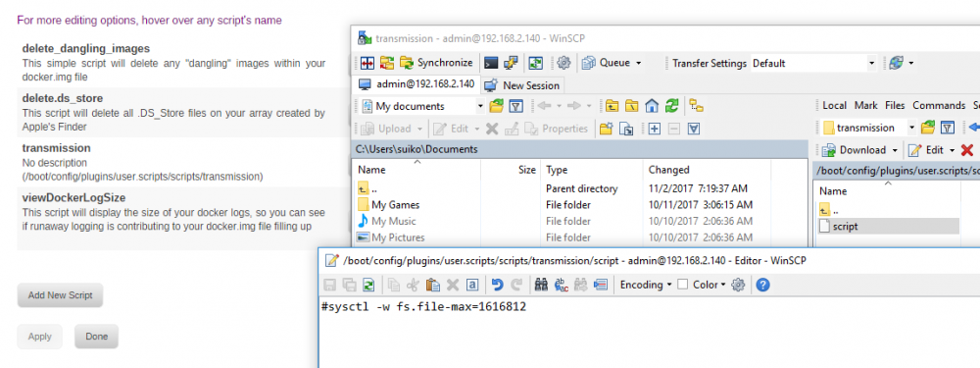This screenshot has width=980, height=368.
Task: Click the red delete X in remote panel
Action: coord(967,150)
